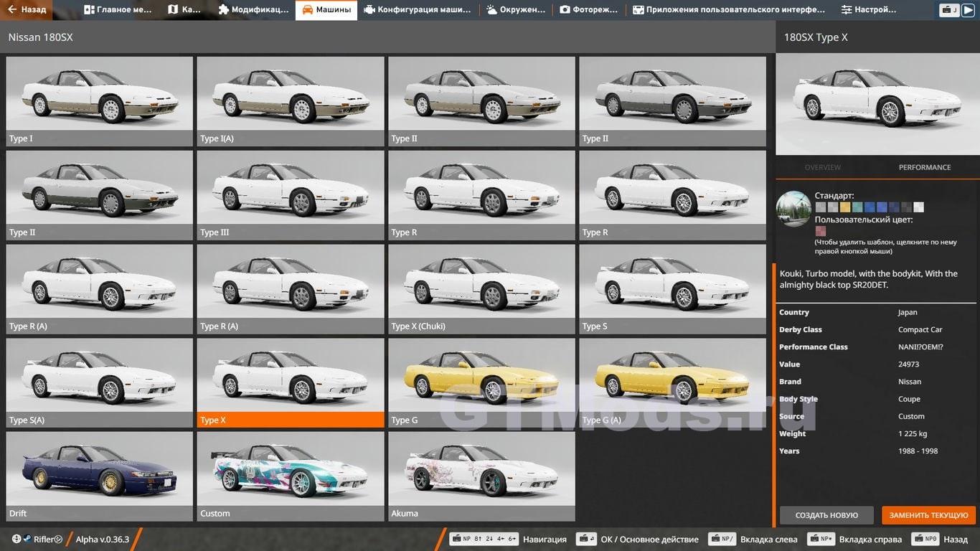Pick the yellow standard color swatch
Screen dimensions: 980x551
(846, 207)
